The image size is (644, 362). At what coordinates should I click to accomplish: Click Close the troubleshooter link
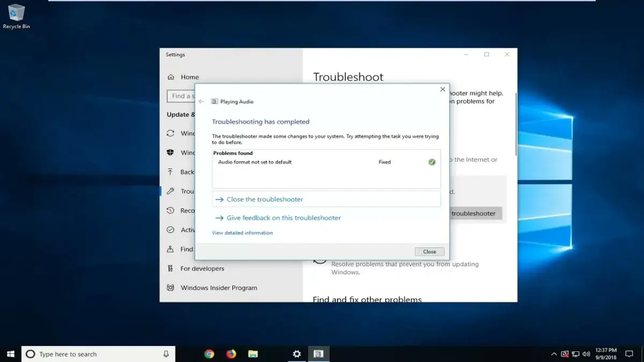click(x=264, y=199)
